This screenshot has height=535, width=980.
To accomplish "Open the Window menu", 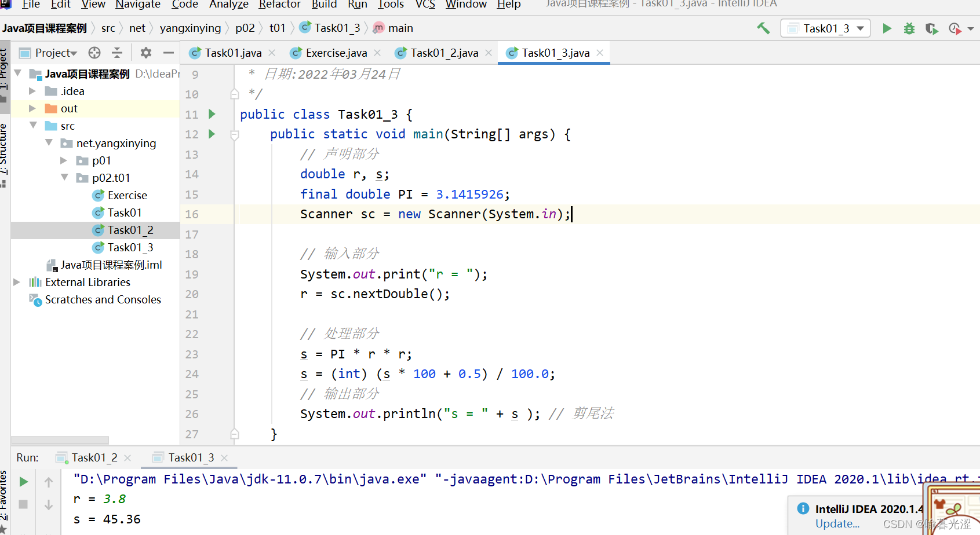I will (x=466, y=5).
